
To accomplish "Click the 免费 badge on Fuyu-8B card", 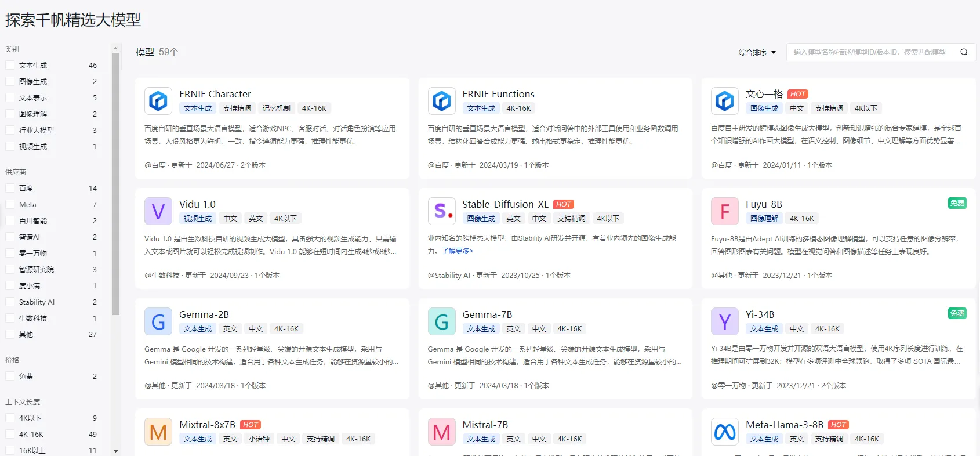I will point(957,203).
